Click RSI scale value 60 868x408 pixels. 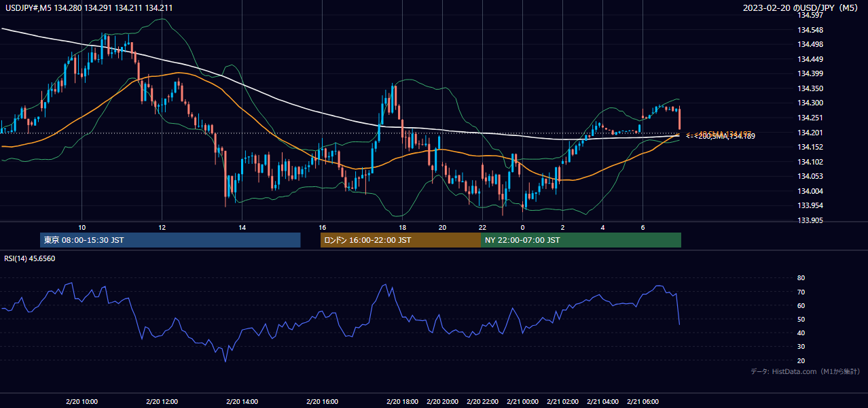click(x=801, y=305)
